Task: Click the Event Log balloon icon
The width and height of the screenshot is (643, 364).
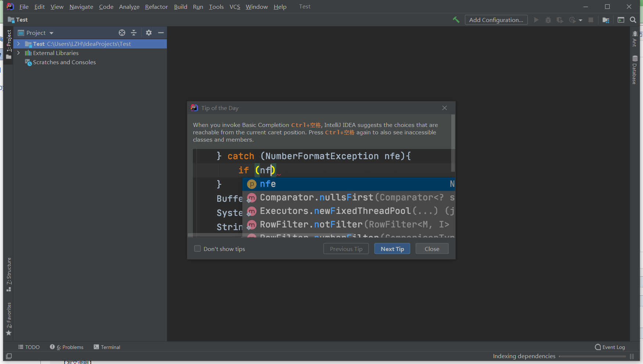Action: click(598, 347)
